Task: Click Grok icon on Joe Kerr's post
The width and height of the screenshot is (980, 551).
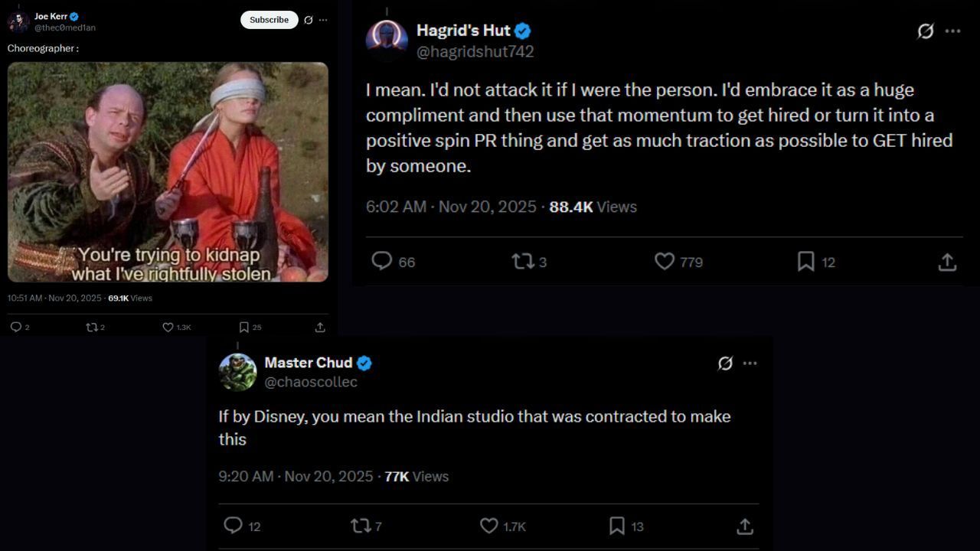Action: [308, 20]
